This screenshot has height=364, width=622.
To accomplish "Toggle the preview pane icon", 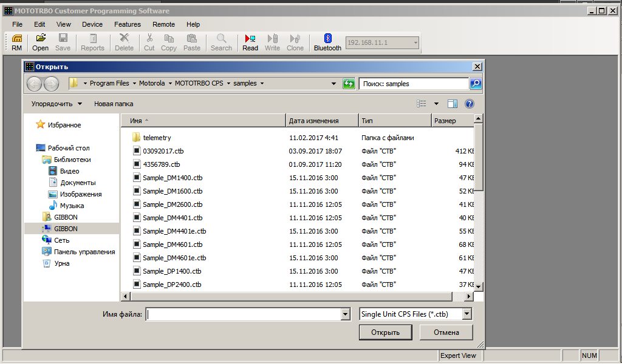I will click(452, 104).
